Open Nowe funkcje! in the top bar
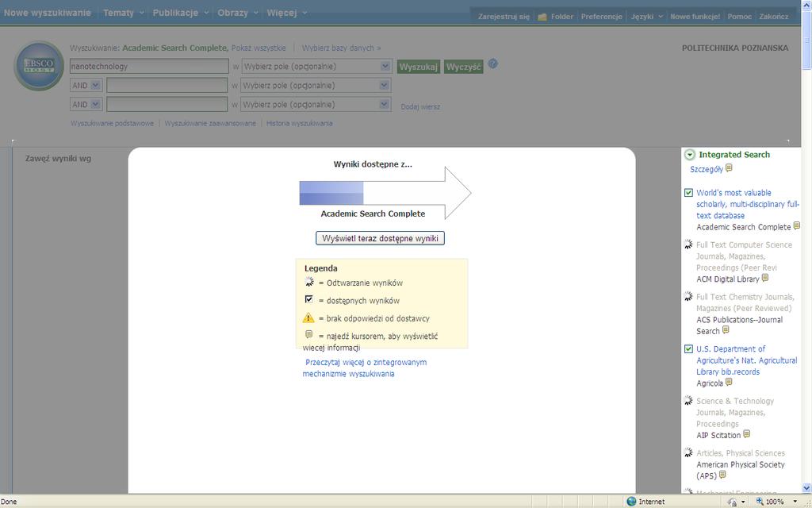 click(695, 17)
